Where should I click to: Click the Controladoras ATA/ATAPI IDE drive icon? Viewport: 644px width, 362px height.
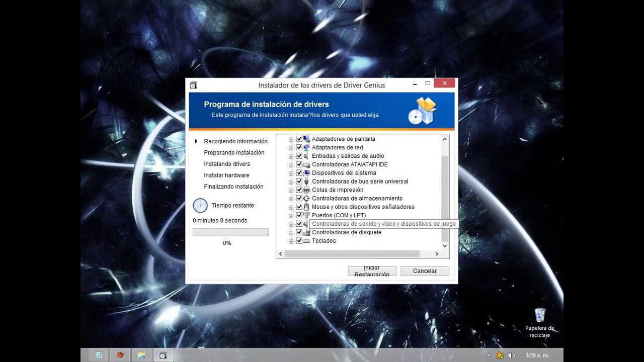pos(306,164)
